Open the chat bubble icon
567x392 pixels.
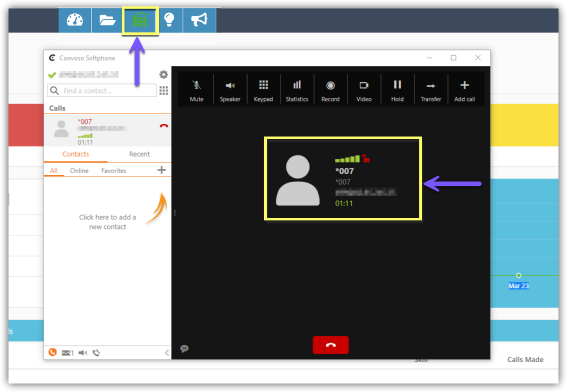(x=184, y=349)
